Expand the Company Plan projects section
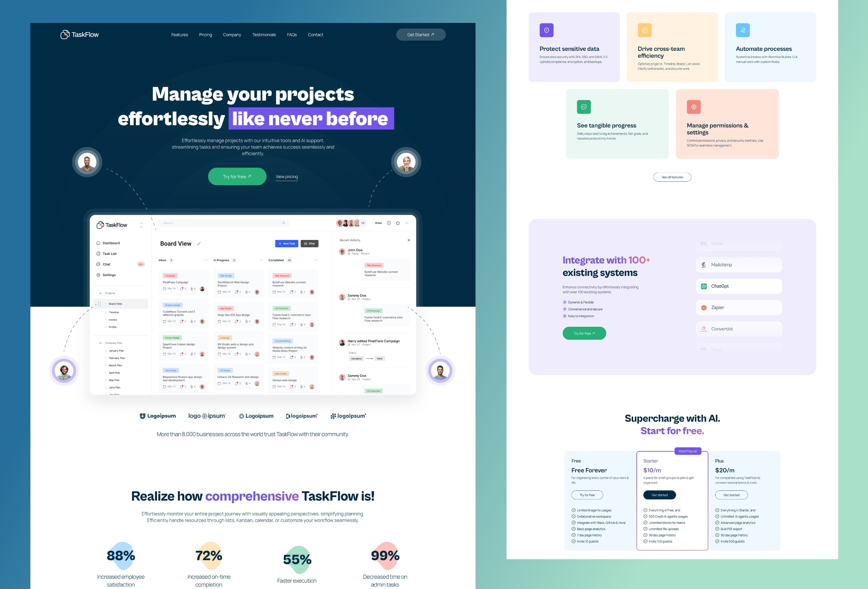This screenshot has width=868, height=589. click(x=100, y=343)
